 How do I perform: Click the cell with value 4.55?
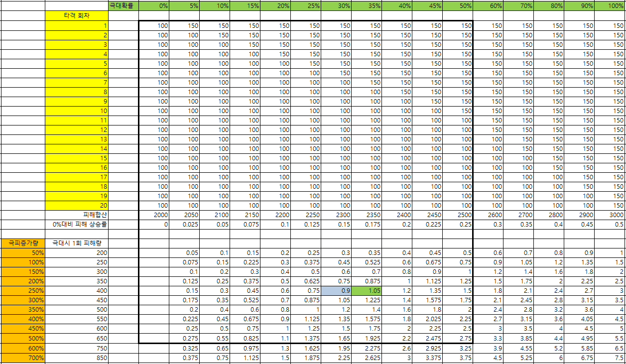click(x=518, y=348)
